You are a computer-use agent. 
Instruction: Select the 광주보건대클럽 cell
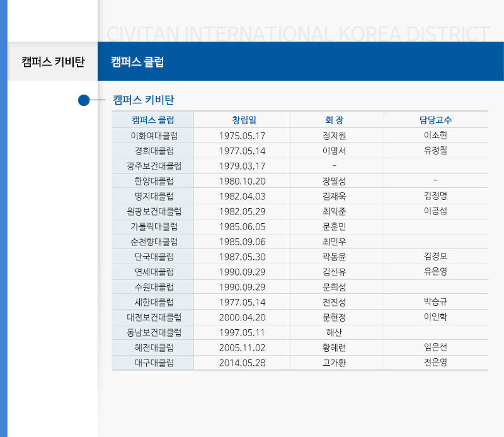154,166
